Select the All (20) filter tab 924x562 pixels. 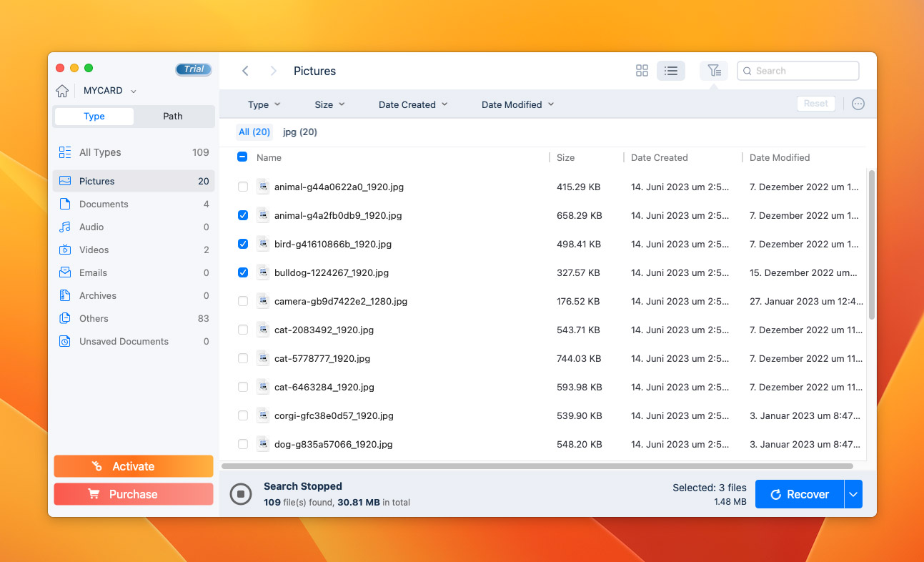click(x=254, y=132)
